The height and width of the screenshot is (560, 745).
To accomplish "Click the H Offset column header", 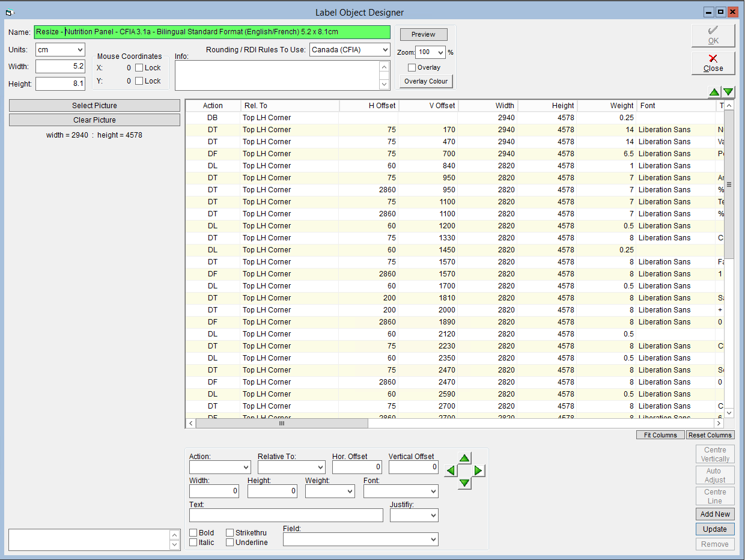I will [x=369, y=106].
